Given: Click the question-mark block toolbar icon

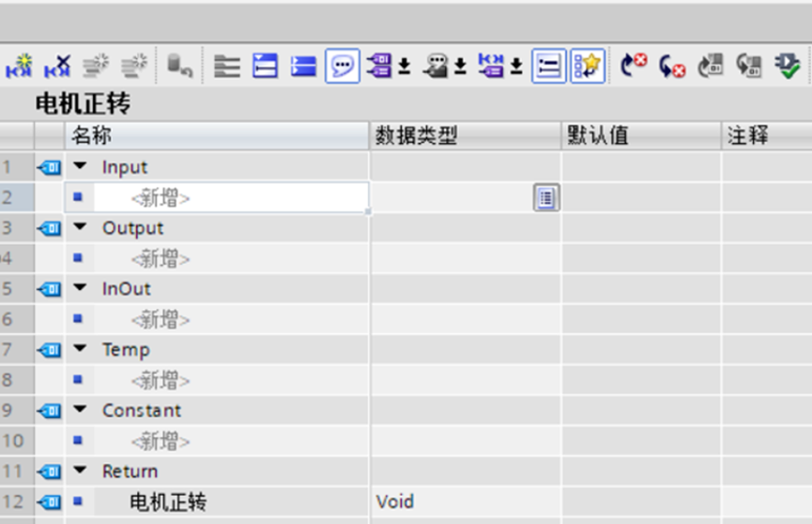Looking at the screenshot, I should pos(749,66).
